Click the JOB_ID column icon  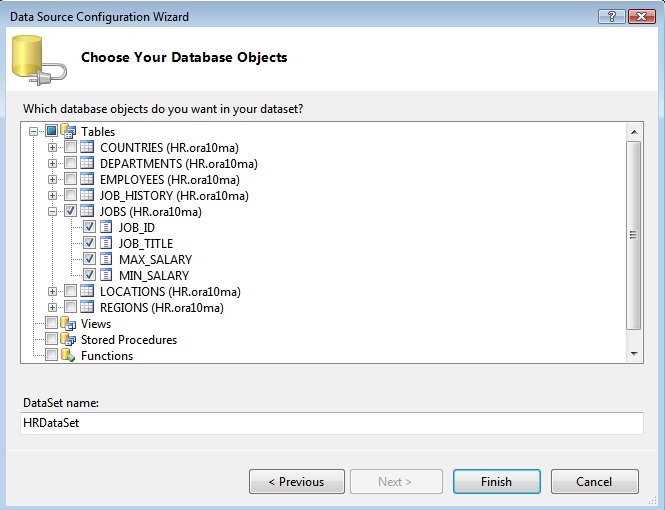106,228
